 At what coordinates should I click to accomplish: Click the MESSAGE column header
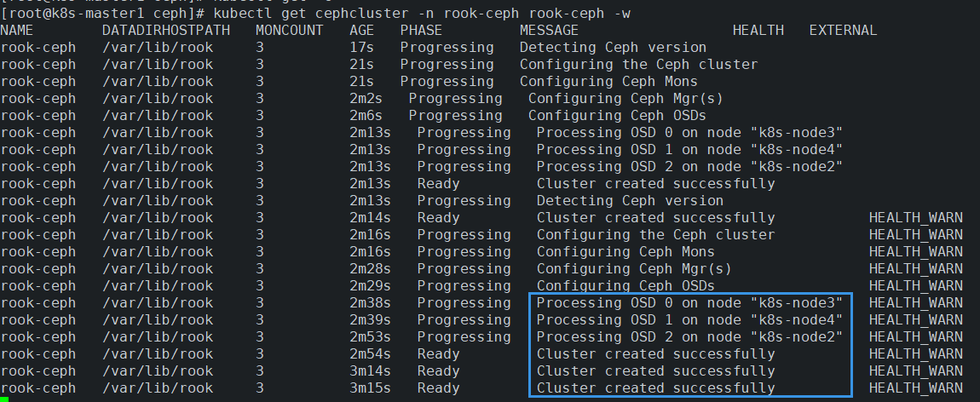[x=549, y=30]
